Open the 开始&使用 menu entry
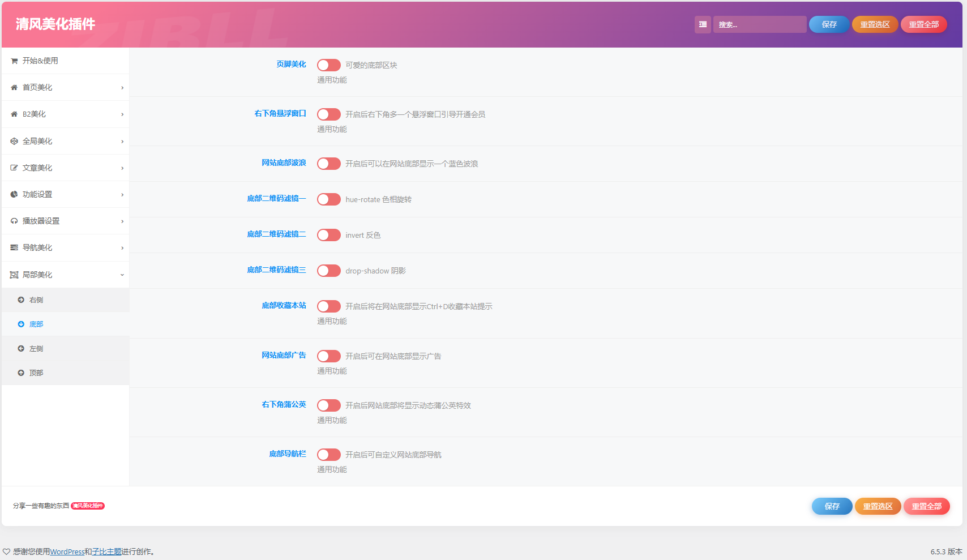 tap(40, 61)
